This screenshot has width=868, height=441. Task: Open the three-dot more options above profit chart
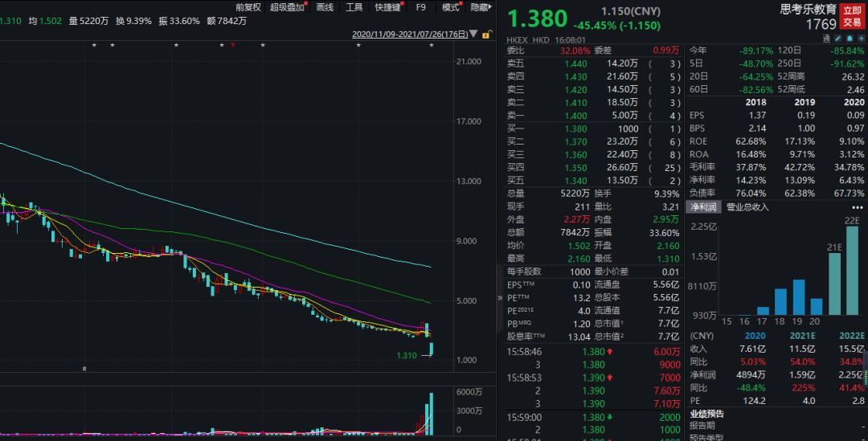pos(857,207)
